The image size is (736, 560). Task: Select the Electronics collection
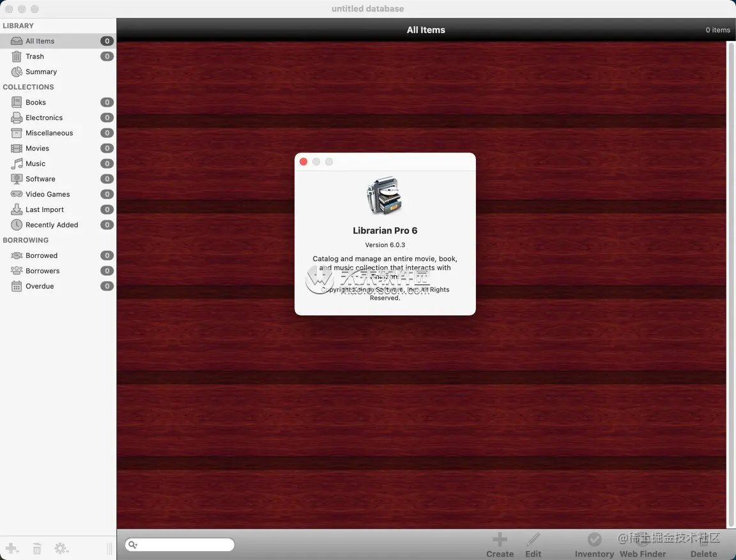click(x=57, y=117)
